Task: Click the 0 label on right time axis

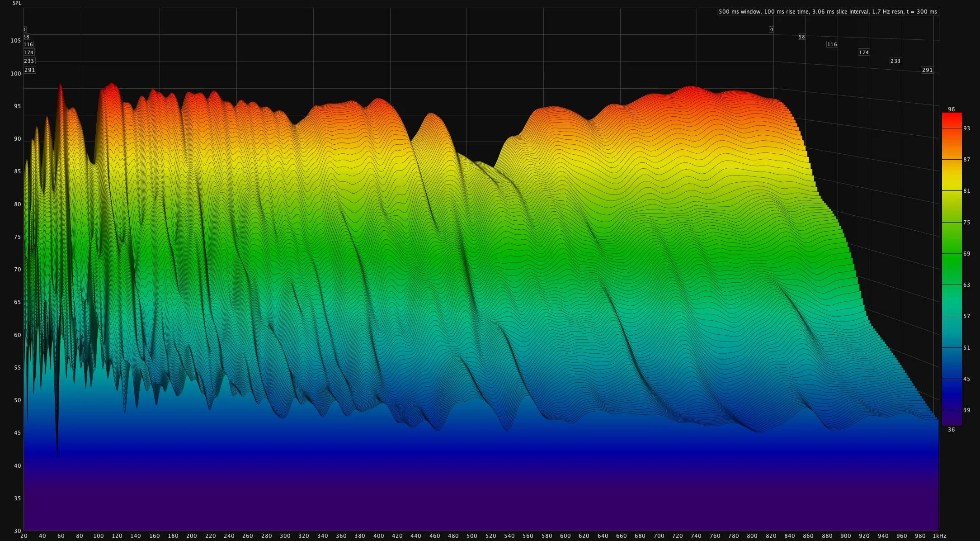Action: (771, 29)
